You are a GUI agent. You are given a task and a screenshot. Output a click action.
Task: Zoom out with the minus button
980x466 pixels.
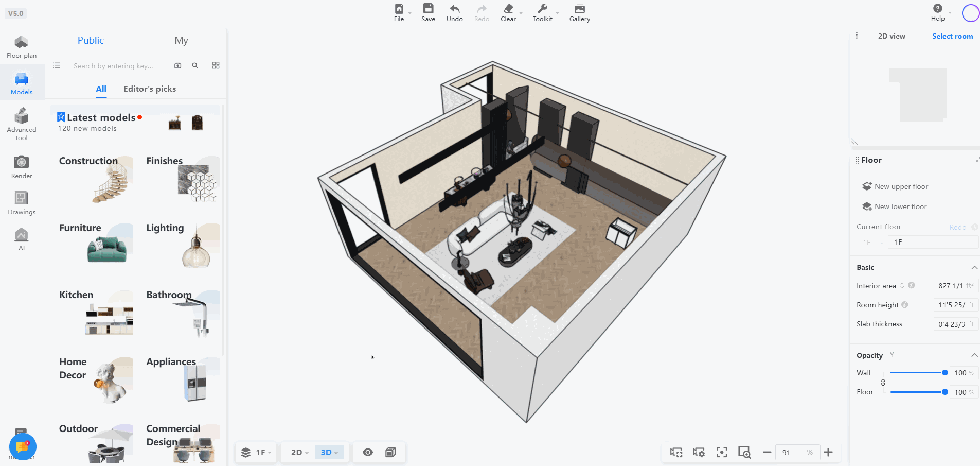[767, 452]
